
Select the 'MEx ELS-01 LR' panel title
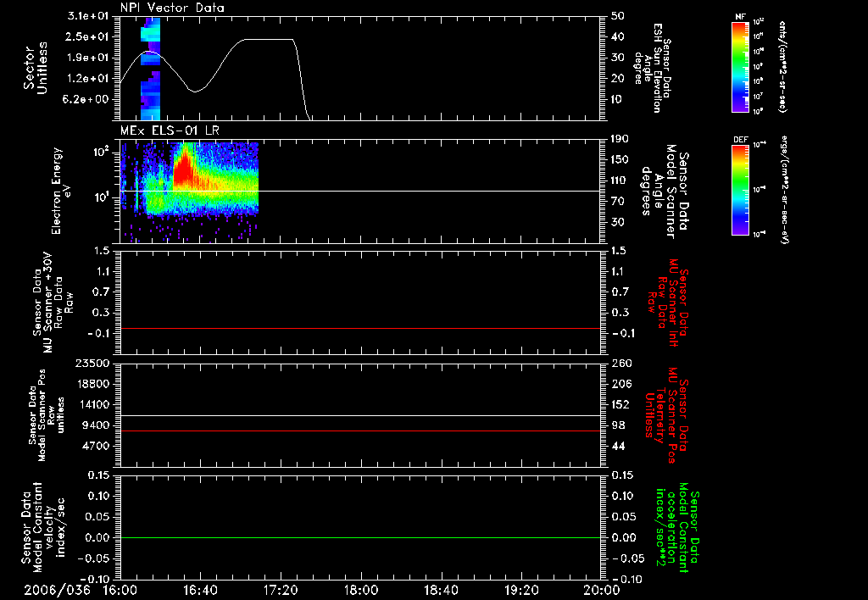(x=170, y=131)
